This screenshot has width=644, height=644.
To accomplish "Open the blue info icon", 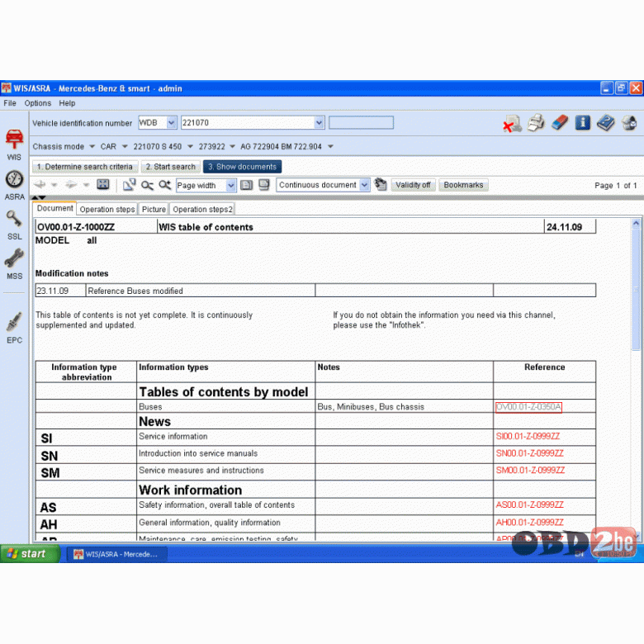I will coord(582,122).
